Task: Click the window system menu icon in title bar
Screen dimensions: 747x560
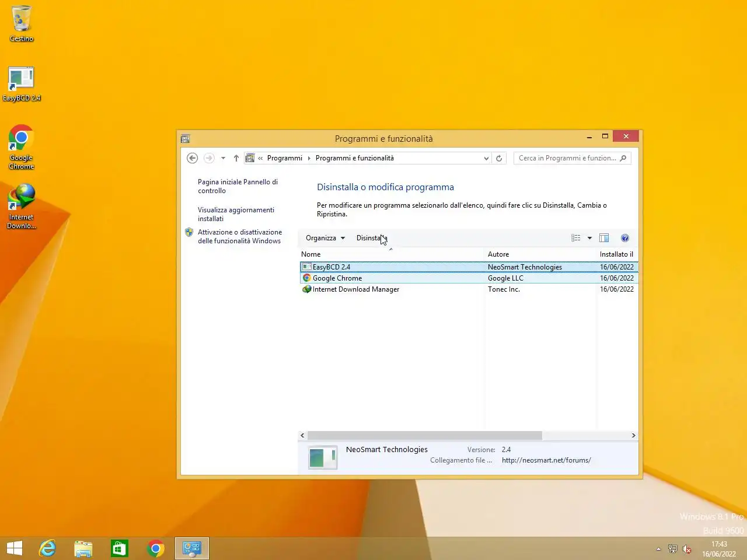Action: coord(186,139)
